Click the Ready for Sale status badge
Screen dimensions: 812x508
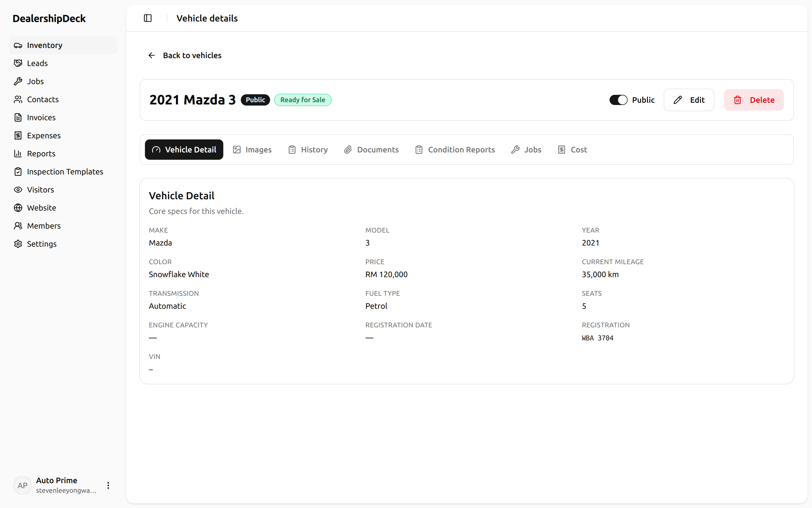coord(303,100)
